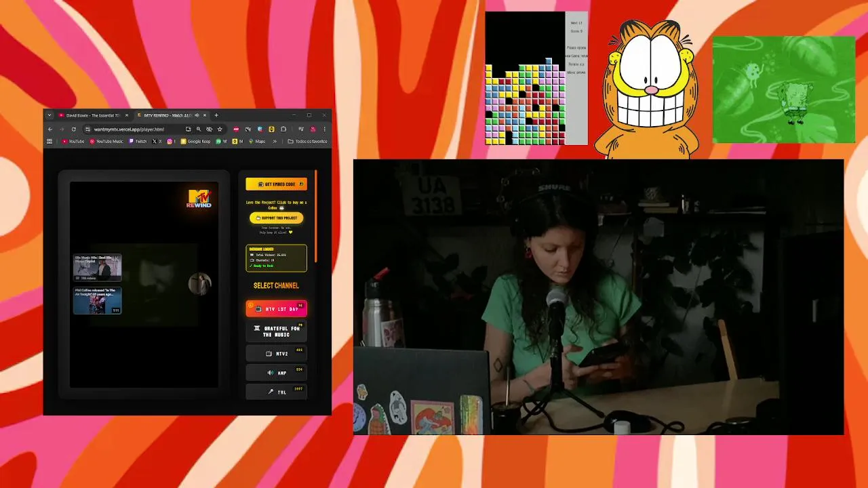Click the Select Channel heading
The image size is (868, 488).
pos(276,285)
